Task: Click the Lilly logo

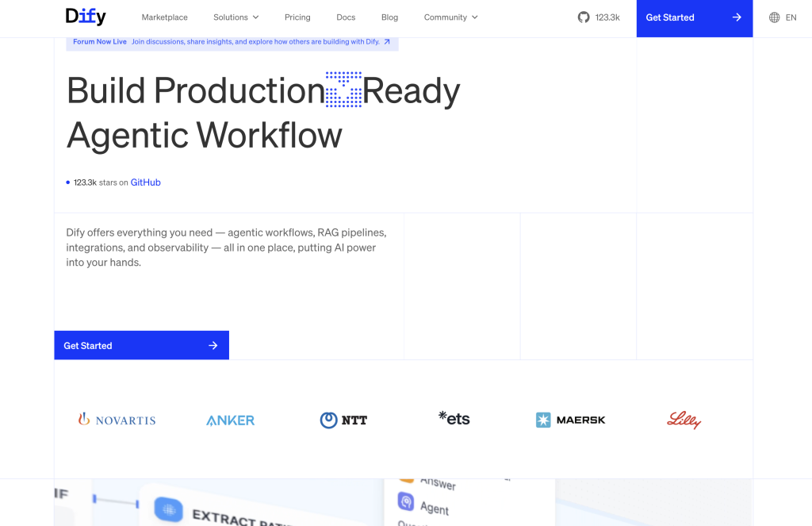Action: [684, 420]
